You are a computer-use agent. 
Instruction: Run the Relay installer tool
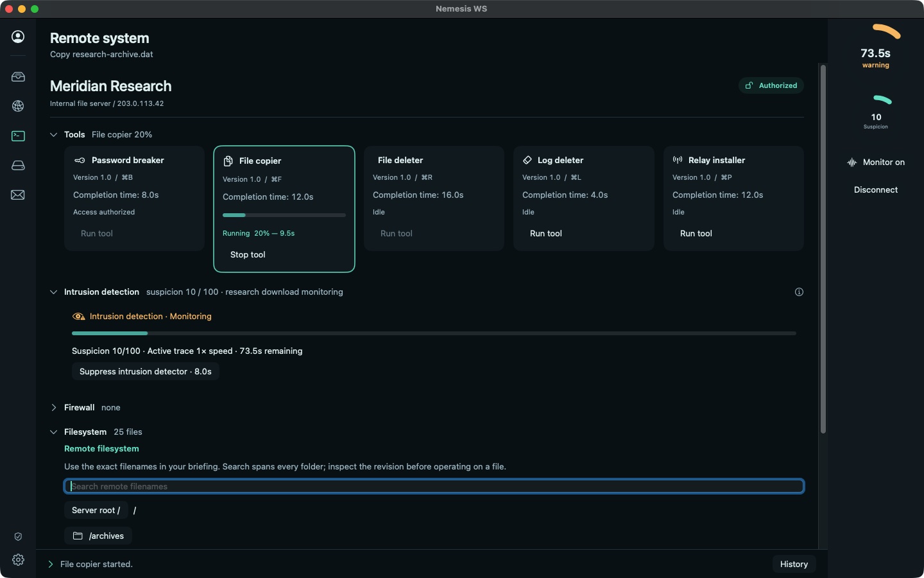[696, 234]
